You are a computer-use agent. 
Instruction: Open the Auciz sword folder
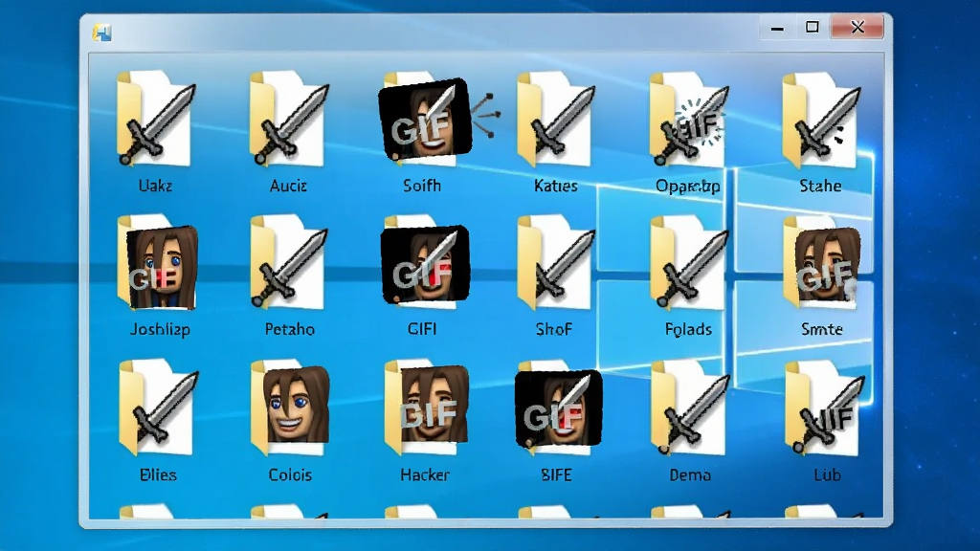288,119
